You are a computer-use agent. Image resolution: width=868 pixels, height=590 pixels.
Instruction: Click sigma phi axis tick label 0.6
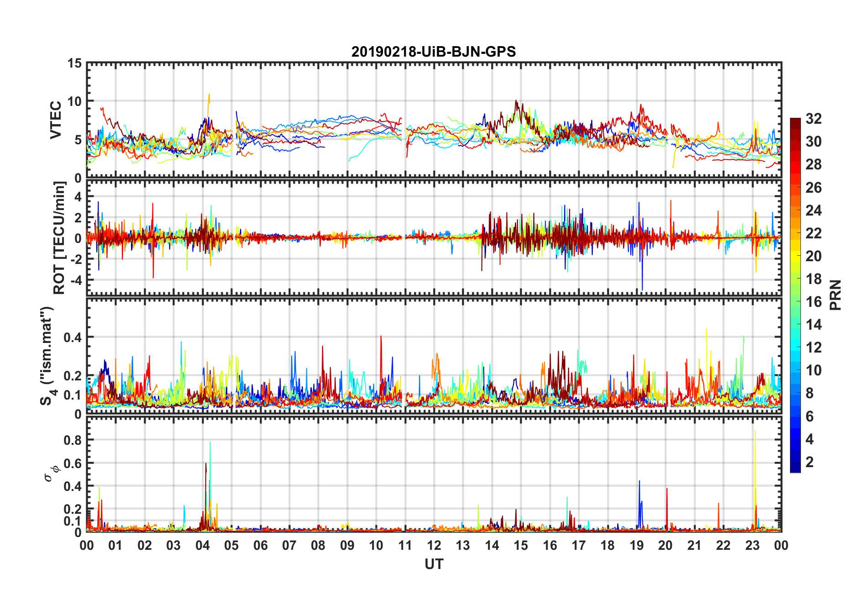click(73, 463)
